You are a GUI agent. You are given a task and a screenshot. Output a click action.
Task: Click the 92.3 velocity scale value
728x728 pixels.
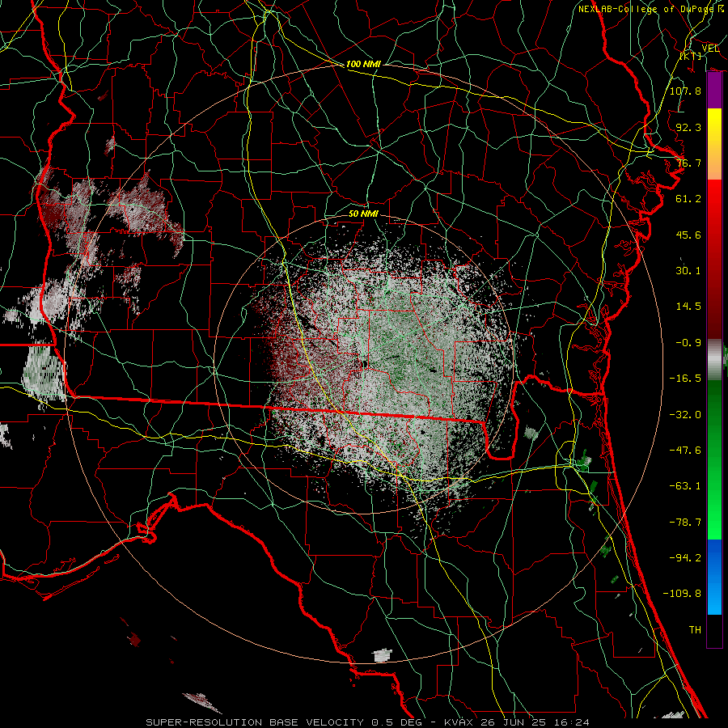click(688, 127)
